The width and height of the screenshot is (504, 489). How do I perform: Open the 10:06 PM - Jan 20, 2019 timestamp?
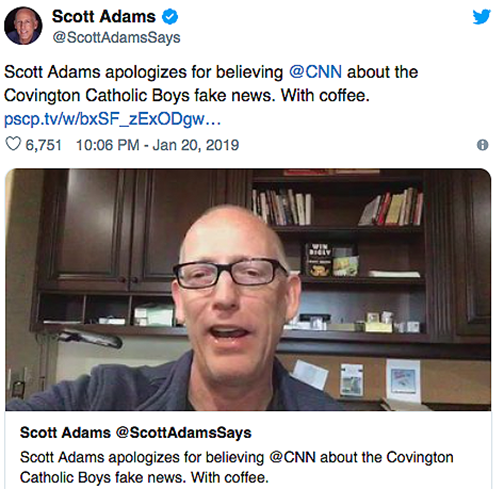[x=157, y=145]
